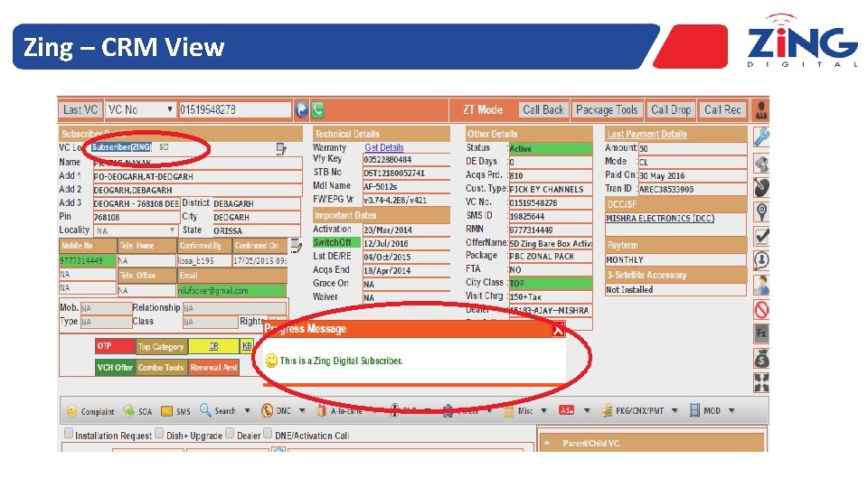
Task: Open Combo Tools
Action: tap(161, 368)
